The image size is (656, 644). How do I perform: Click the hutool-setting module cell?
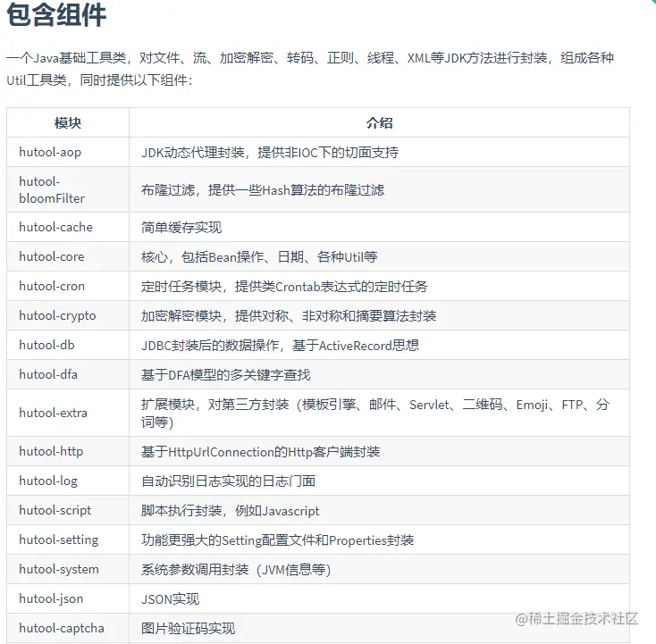68,539
